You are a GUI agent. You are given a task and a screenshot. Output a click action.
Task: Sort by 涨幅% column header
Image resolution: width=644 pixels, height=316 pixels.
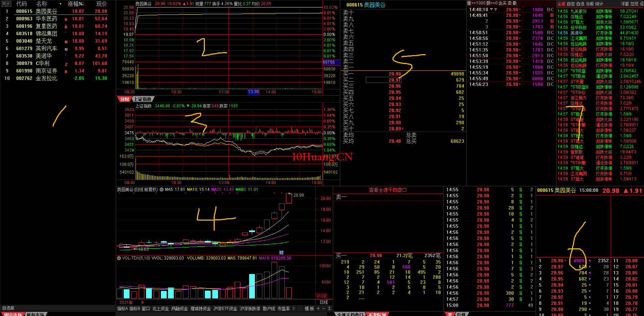click(76, 4)
